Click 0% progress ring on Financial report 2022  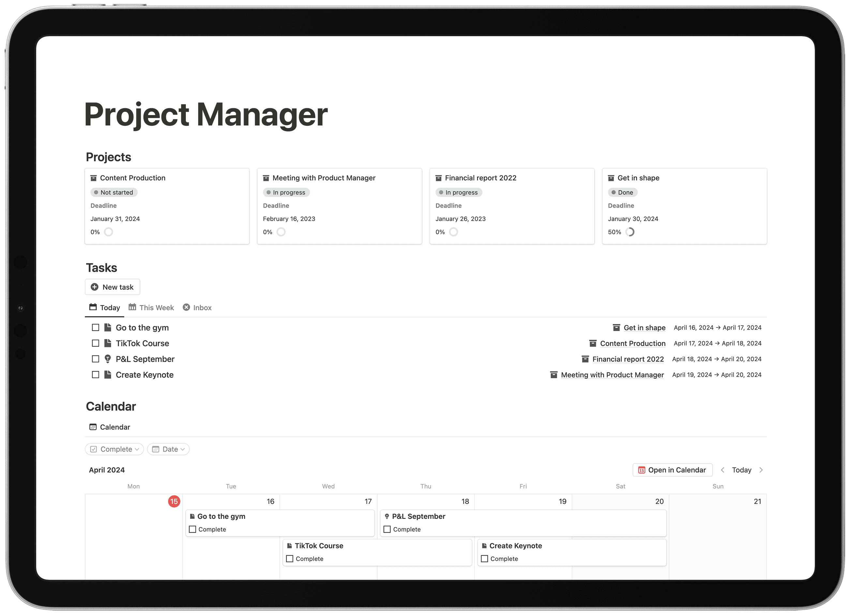pos(454,232)
